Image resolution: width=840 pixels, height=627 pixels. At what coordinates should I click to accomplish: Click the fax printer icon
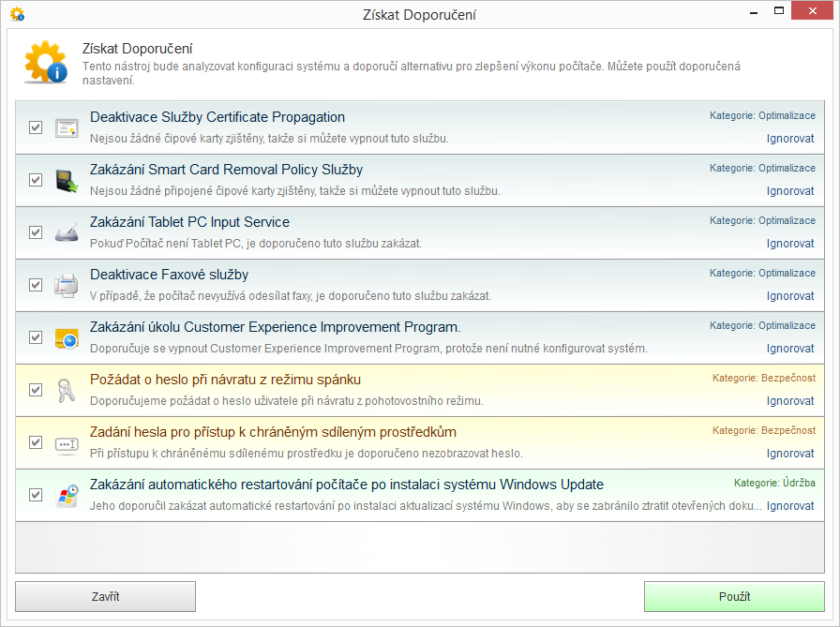(66, 285)
